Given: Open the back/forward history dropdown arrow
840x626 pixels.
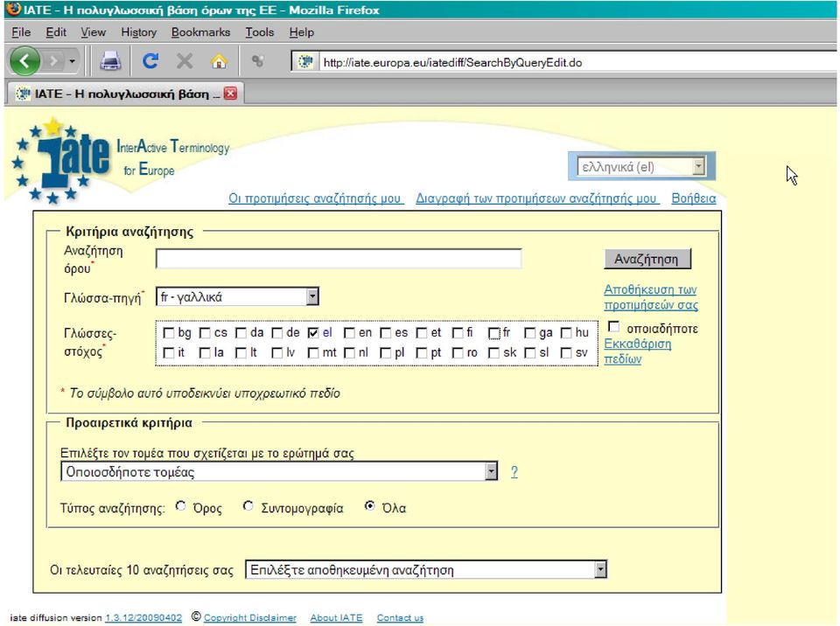Looking at the screenshot, I should [72, 61].
